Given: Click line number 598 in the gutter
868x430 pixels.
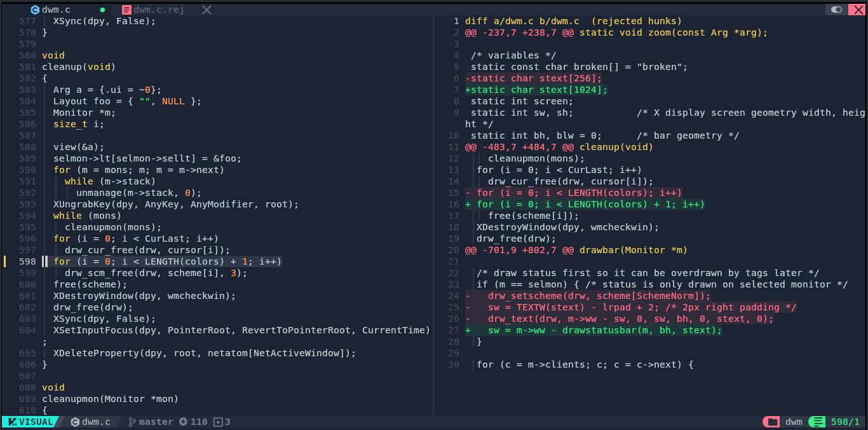Looking at the screenshot, I should 27,261.
